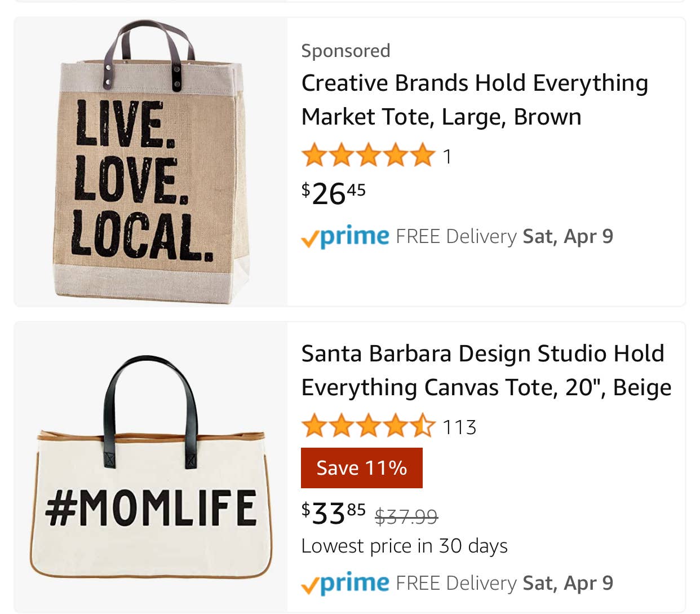Click the 4.5-star rating of Canvas Tote

[368, 426]
